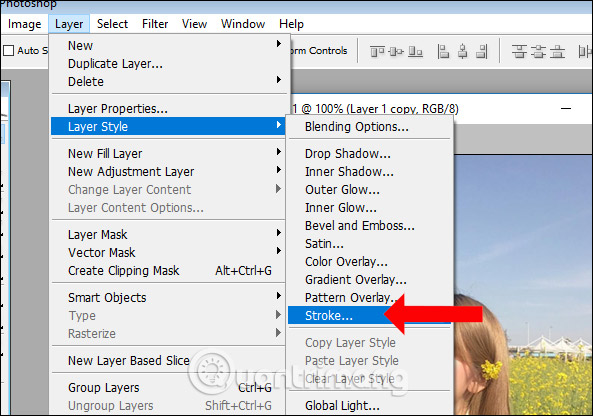Viewport: 593px width, 416px height.
Task: Click Copy Layer Style entry
Action: [x=370, y=343]
